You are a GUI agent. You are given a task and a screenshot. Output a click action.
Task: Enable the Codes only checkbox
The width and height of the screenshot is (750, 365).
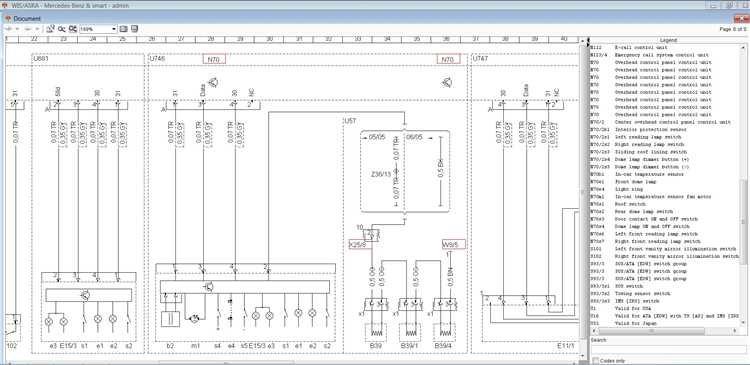pyautogui.click(x=596, y=360)
